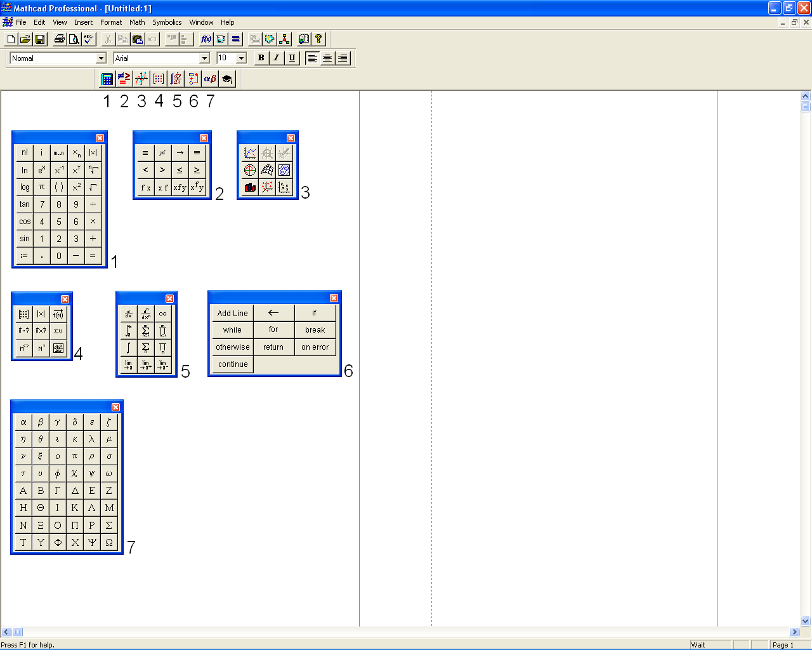This screenshot has width=812, height=650.
Task: Toggle Underline formatting
Action: [x=292, y=58]
